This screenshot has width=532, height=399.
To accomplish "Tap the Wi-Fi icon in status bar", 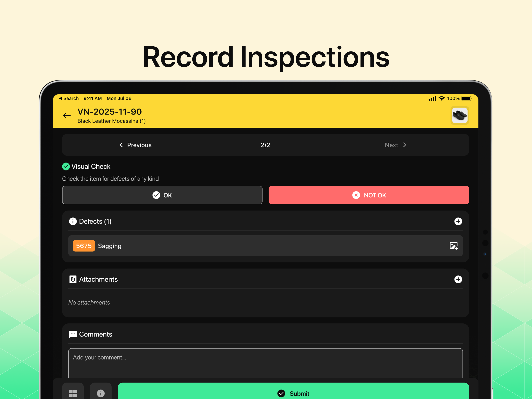I will 442,98.
